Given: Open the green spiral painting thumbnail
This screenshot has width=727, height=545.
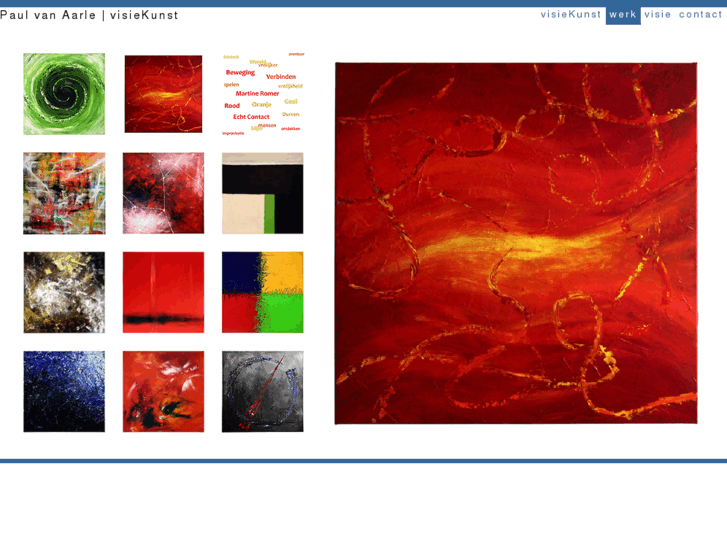Looking at the screenshot, I should click(64, 94).
